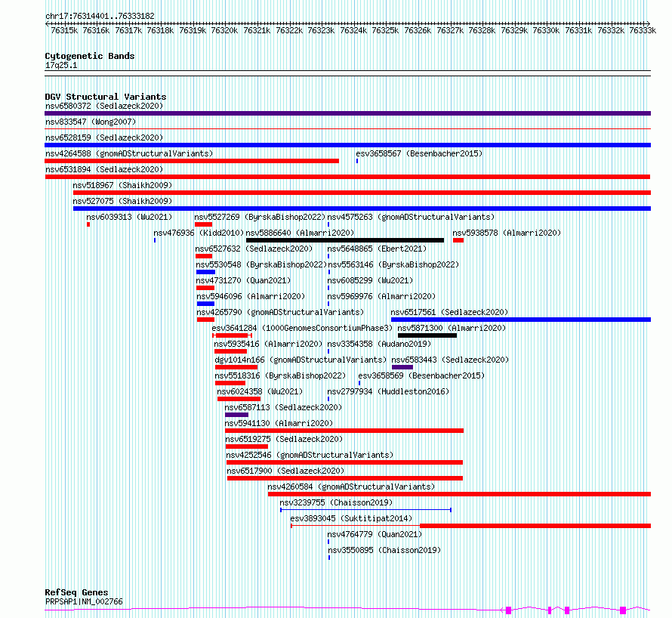This screenshot has height=618, width=672.
Task: Click nsv3354358 (Audano2019) label
Action: (x=379, y=344)
